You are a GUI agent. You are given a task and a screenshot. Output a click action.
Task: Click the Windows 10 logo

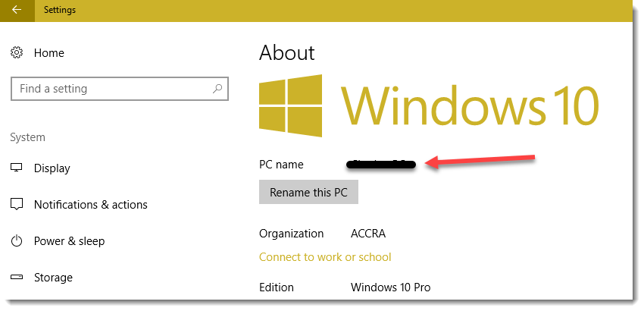(428, 105)
